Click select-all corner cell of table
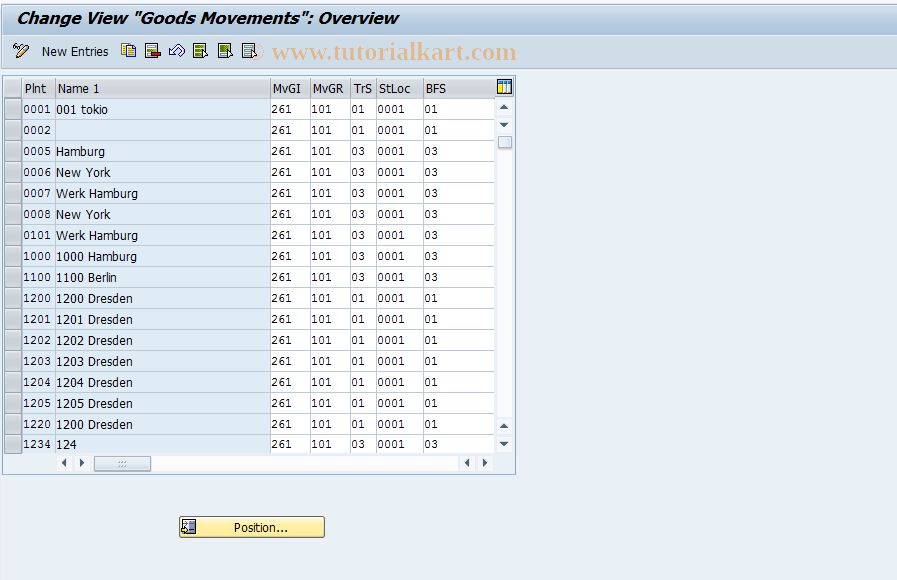Image resolution: width=897 pixels, height=580 pixels. pos(13,88)
